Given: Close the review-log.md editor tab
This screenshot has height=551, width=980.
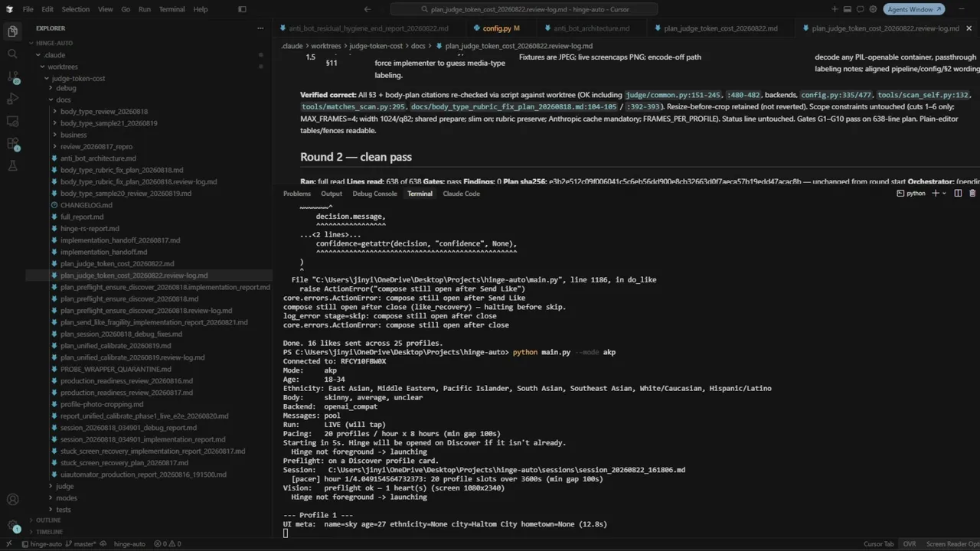Looking at the screenshot, I should (969, 28).
